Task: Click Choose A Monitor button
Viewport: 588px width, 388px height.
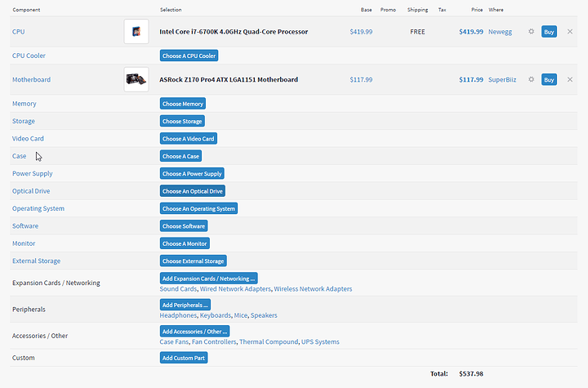Action: point(185,243)
